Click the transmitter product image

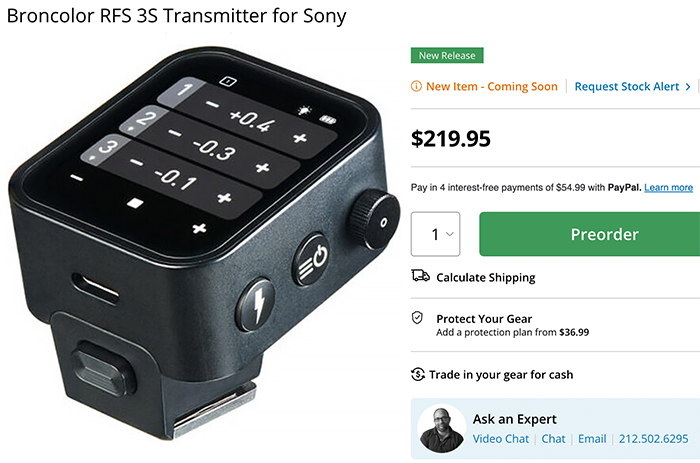tap(203, 243)
